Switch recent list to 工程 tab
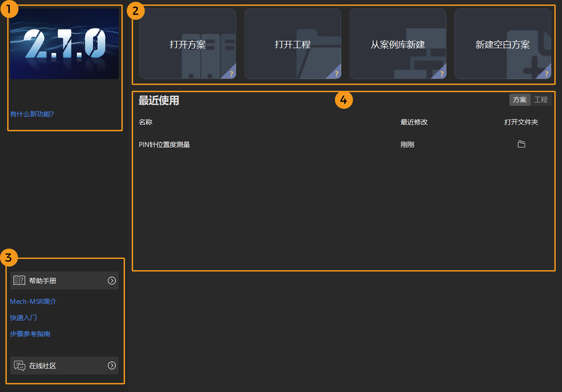 pyautogui.click(x=541, y=100)
